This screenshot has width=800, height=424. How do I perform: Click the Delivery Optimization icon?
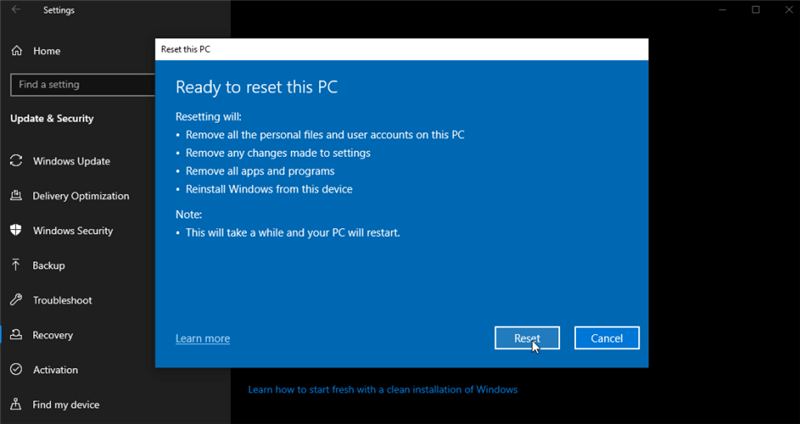coord(16,195)
